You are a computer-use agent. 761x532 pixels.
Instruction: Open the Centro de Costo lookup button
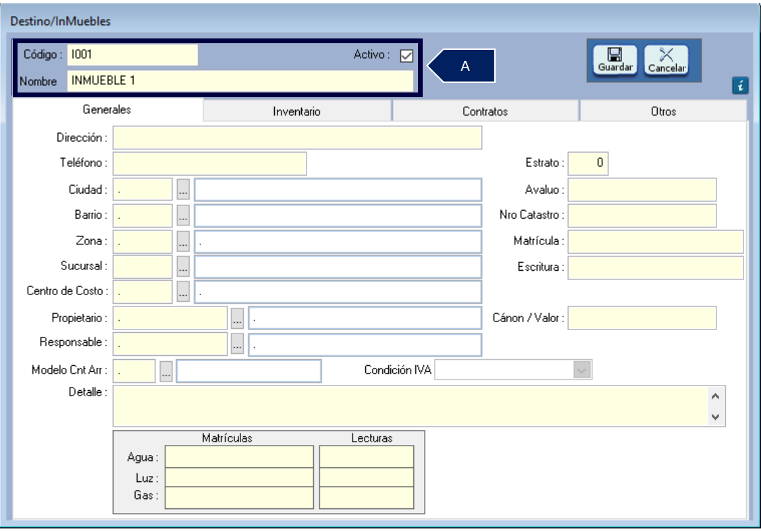click(183, 291)
